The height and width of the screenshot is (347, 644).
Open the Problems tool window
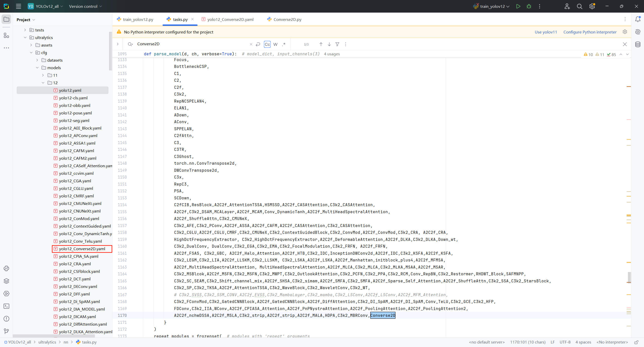click(7, 319)
